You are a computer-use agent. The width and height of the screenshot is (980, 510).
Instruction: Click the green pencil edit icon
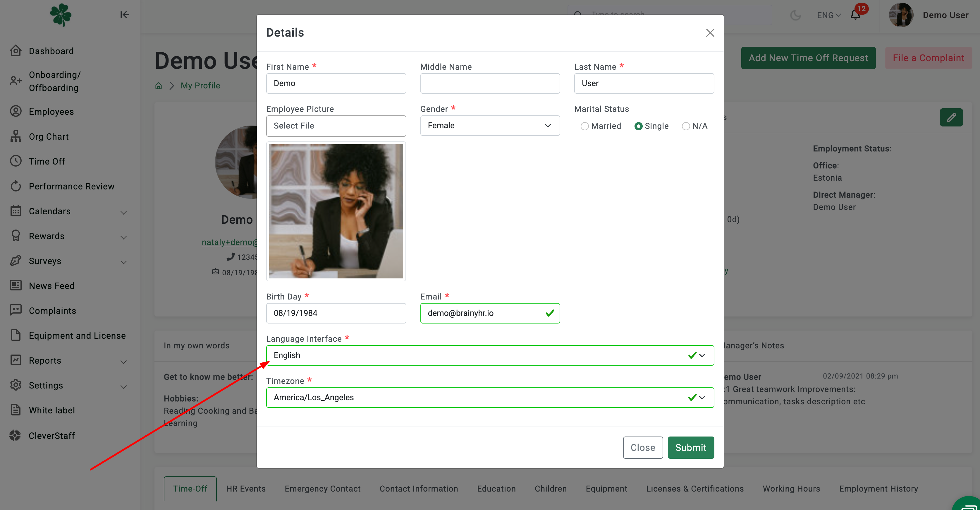951,117
